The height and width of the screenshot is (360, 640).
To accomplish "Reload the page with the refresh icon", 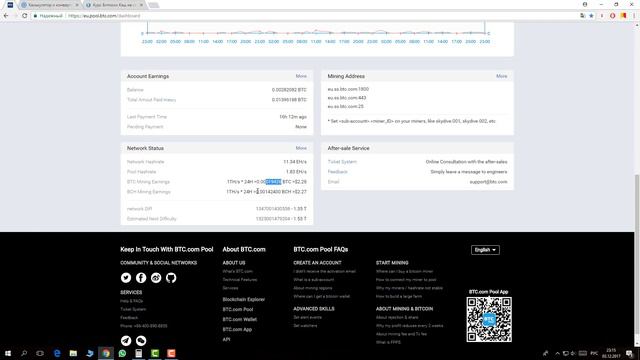I will click(24, 16).
